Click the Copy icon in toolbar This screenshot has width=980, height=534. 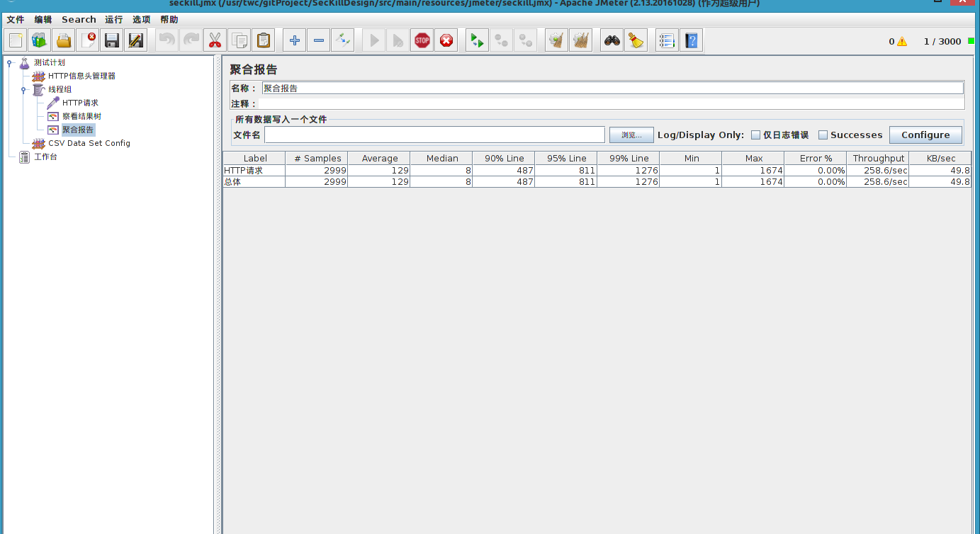click(x=240, y=40)
